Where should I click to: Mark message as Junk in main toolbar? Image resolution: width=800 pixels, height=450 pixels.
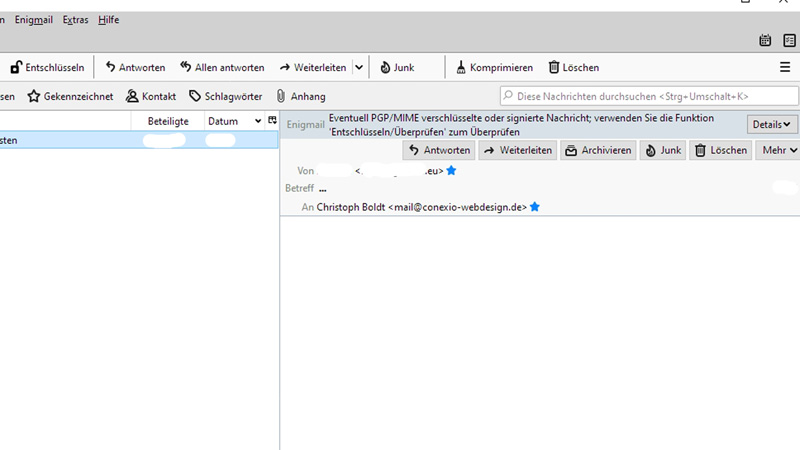coord(397,67)
